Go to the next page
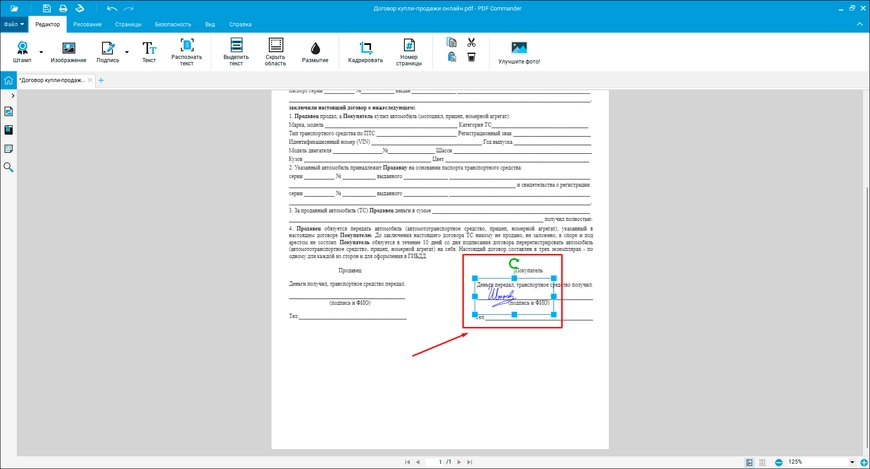 click(459, 462)
